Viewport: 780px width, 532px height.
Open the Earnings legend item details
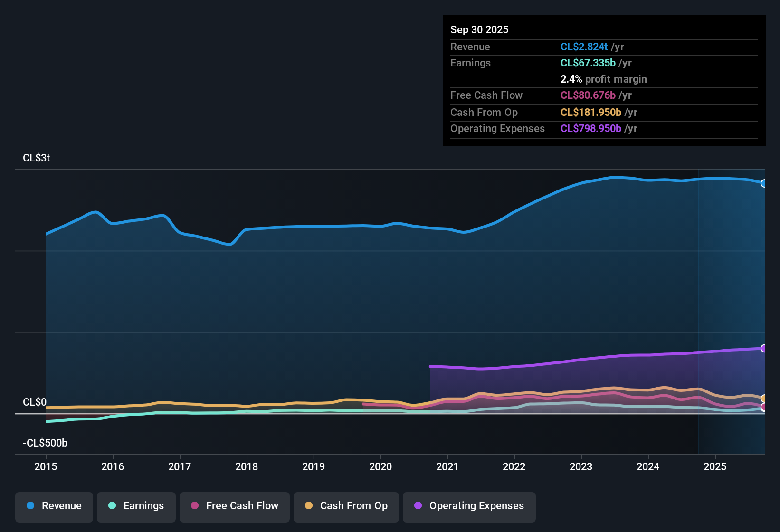pos(136,506)
